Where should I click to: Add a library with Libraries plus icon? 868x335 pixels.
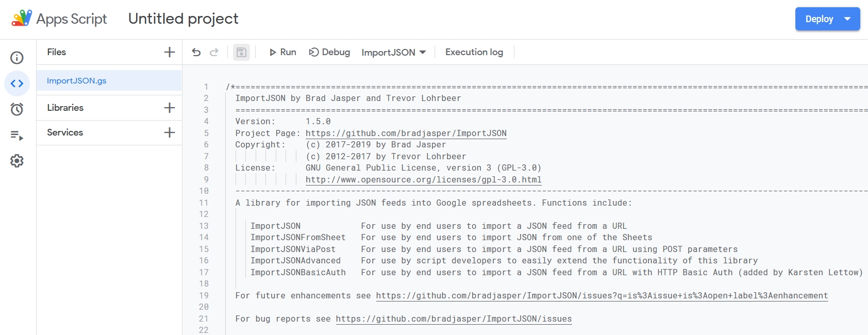169,108
